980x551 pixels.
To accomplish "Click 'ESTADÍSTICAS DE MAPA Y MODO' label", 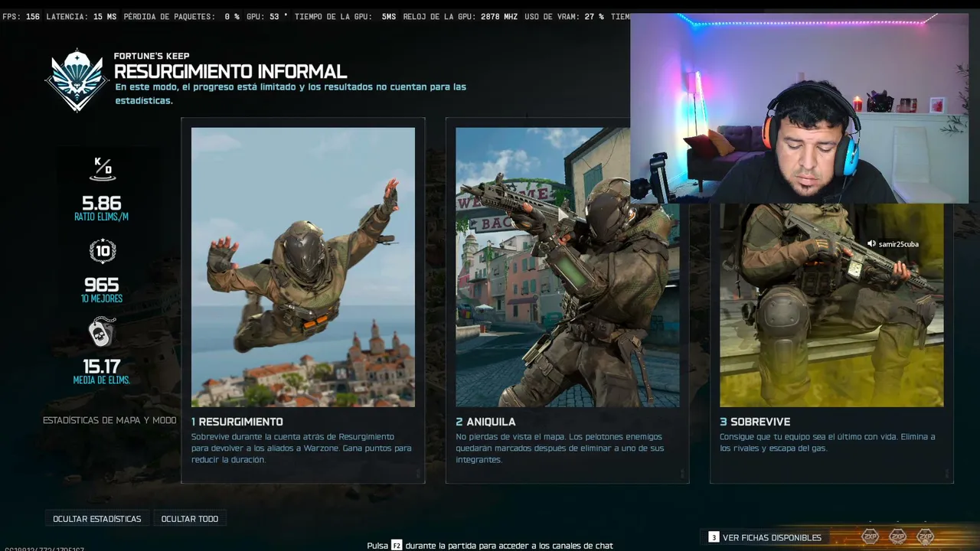I will [109, 420].
